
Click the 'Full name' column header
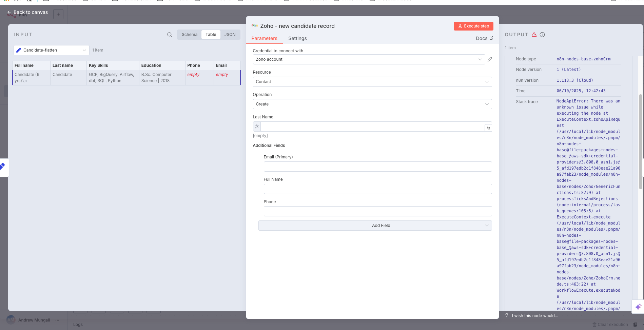coord(31,65)
